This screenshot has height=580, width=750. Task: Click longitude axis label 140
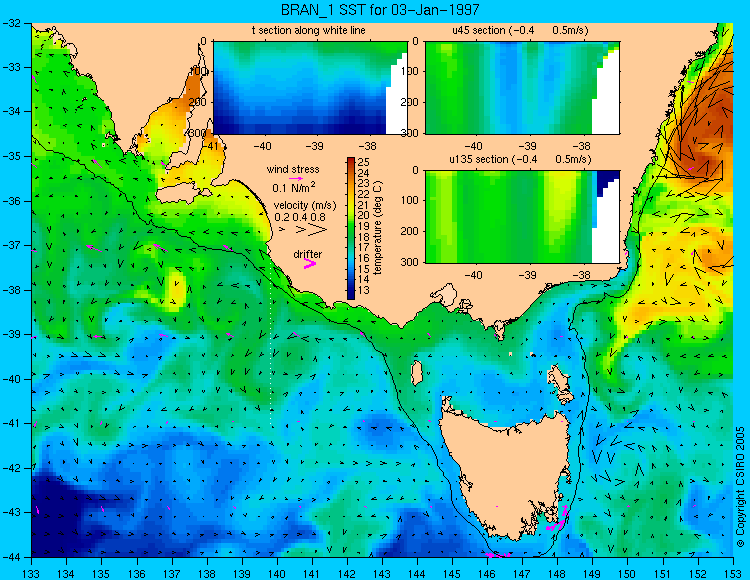(276, 573)
